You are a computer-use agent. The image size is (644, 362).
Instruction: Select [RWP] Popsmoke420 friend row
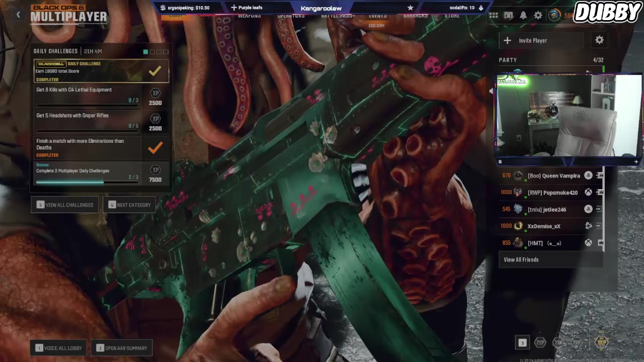coord(551,192)
